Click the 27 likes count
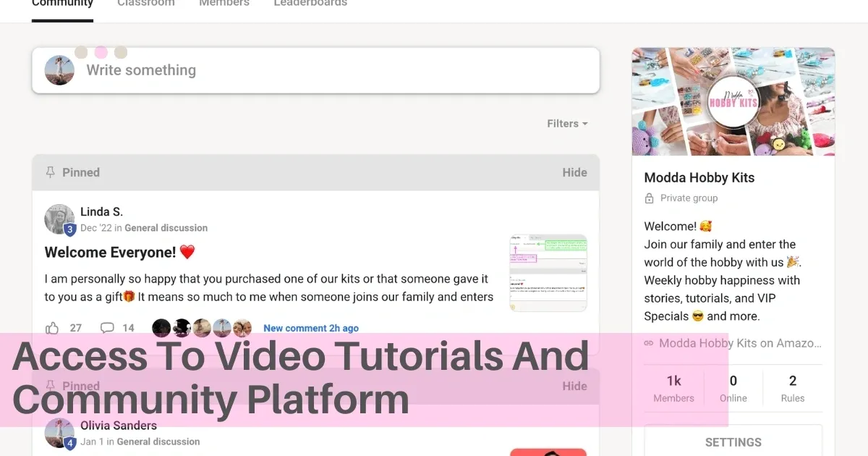Image resolution: width=868 pixels, height=456 pixels. click(x=76, y=328)
